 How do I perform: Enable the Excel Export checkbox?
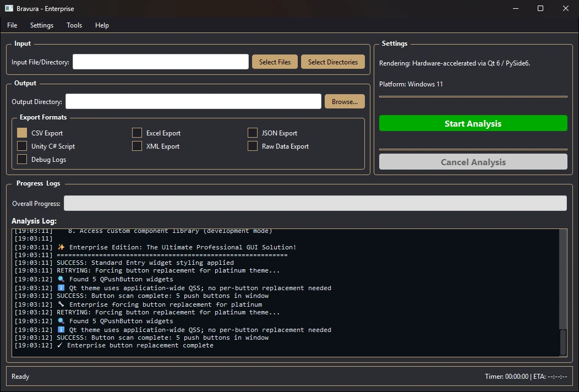pyautogui.click(x=137, y=133)
